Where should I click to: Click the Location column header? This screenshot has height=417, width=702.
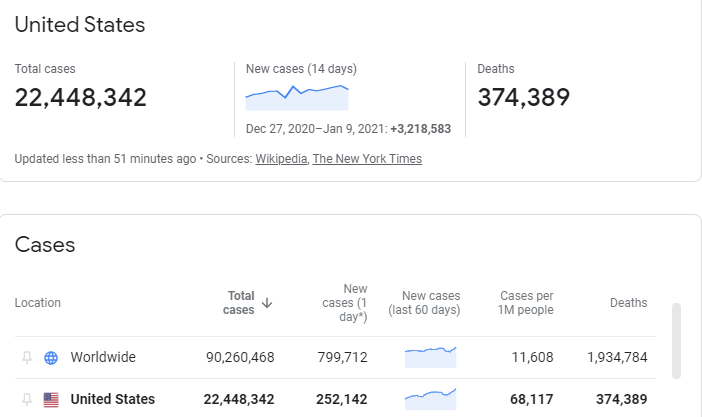click(38, 303)
